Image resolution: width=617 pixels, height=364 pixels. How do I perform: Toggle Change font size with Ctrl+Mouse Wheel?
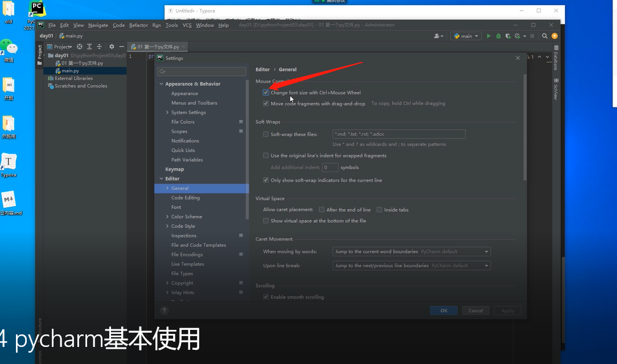point(266,93)
